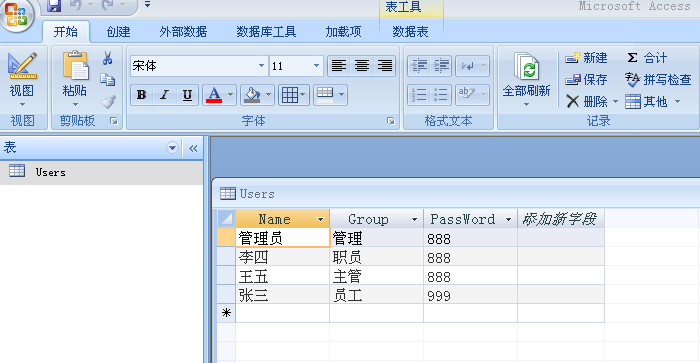Viewport: 700px width, 363px height.
Task: Click the decrease indent icon
Action: click(x=419, y=66)
